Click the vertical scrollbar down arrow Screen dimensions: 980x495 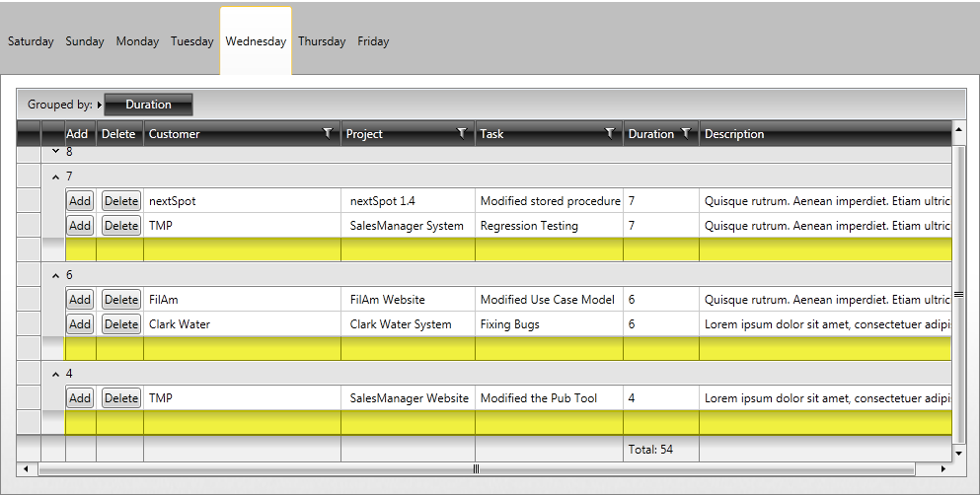point(958,453)
